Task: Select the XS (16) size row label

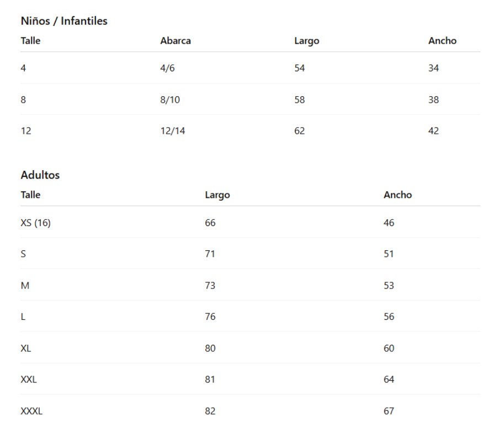Action: tap(36, 223)
